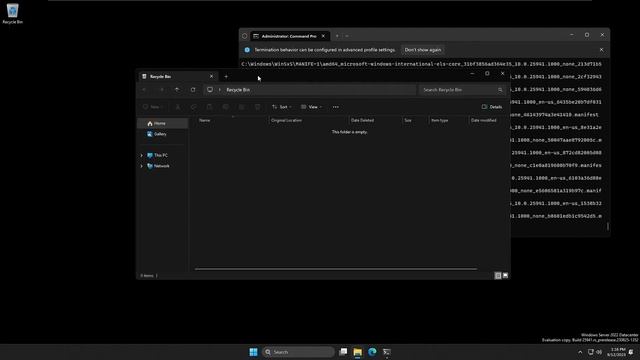Switch to details list view icon

pos(498,276)
